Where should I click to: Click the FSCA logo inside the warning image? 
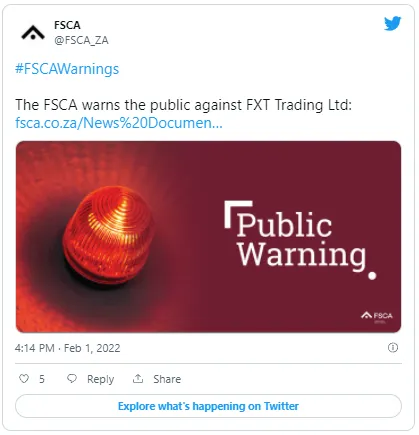coord(377,316)
